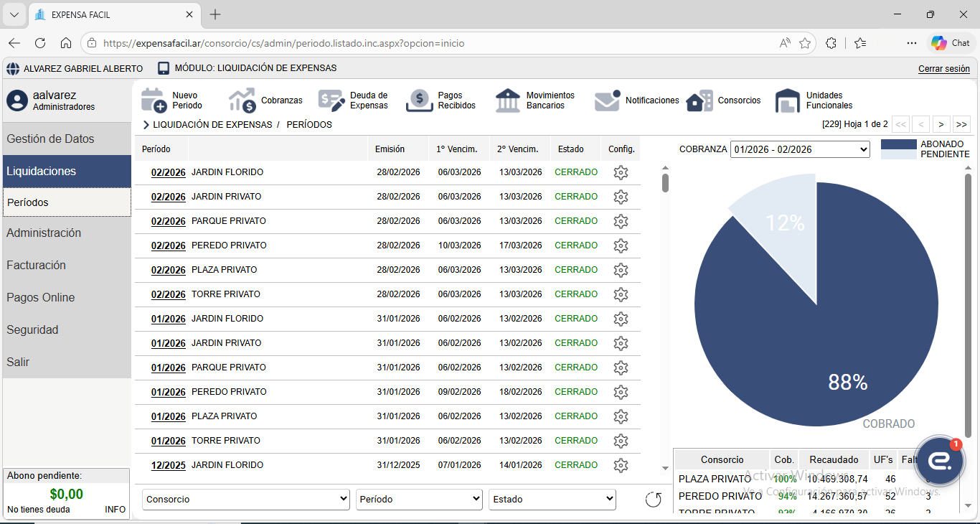Expand the COBRANZA period dropdown
Screen dimensions: 980x524
(800, 149)
